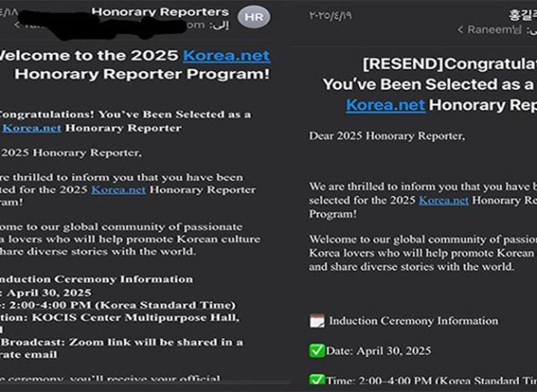Click the green checkmark next to Time: 2:00–4:00 PM

(x=317, y=380)
